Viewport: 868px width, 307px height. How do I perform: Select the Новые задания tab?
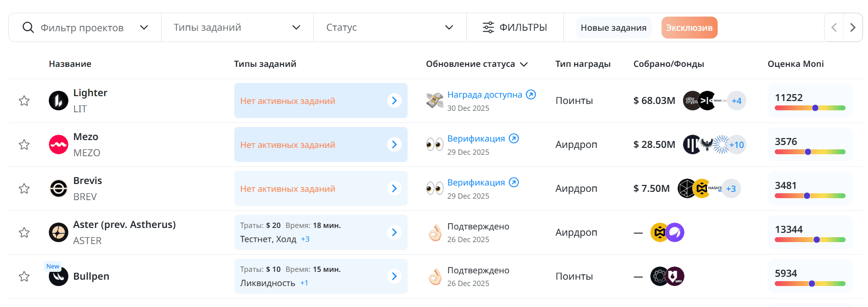click(613, 28)
